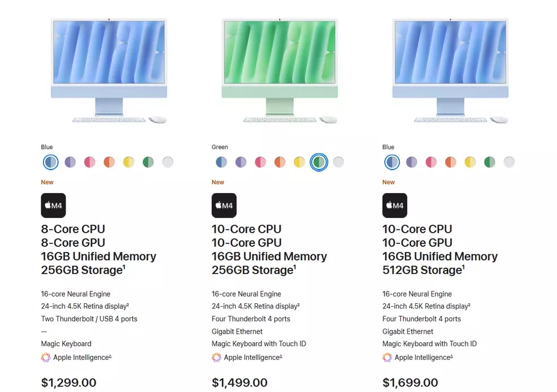Image resolution: width=557 pixels, height=392 pixels.
Task: Switch the $1,499.00 iMac to Blue
Action: click(x=221, y=162)
